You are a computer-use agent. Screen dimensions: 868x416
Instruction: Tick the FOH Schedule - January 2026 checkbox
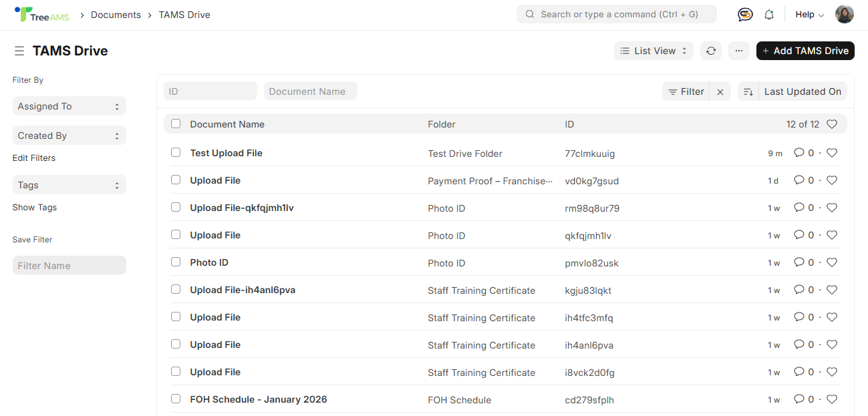176,399
